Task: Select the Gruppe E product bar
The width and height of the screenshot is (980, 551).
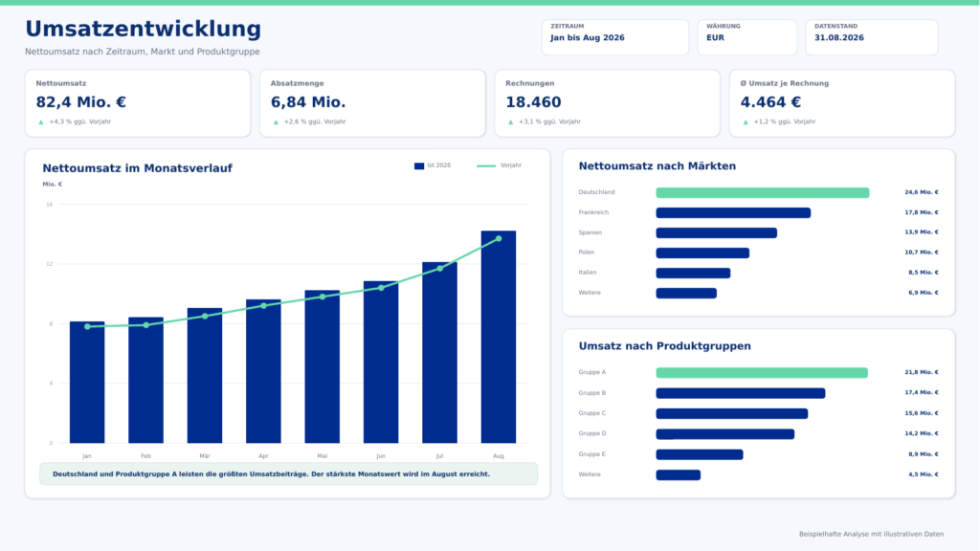Action: tap(700, 454)
